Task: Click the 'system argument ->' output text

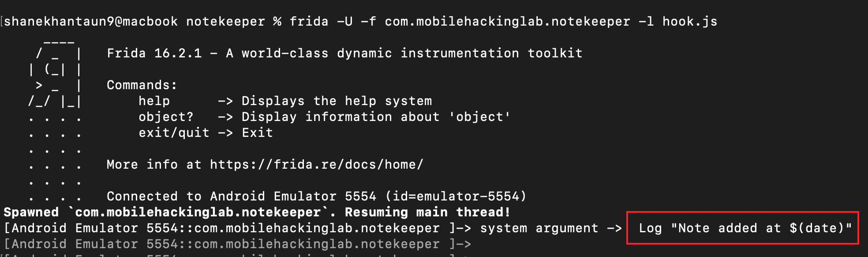Action: click(x=550, y=228)
